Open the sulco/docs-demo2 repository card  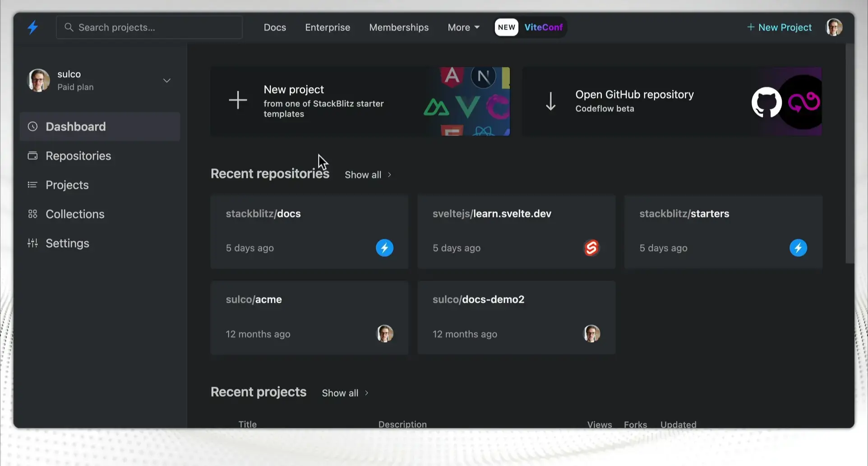pyautogui.click(x=516, y=318)
